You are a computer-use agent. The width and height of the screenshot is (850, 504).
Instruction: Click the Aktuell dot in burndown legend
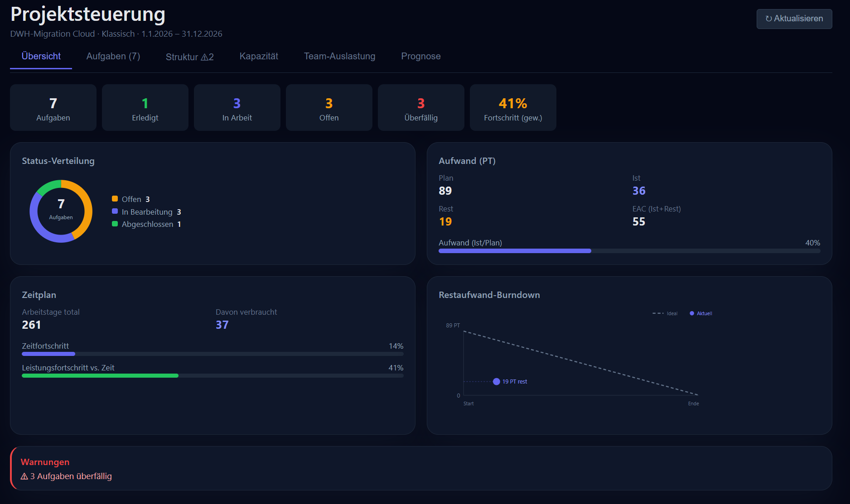pyautogui.click(x=692, y=313)
